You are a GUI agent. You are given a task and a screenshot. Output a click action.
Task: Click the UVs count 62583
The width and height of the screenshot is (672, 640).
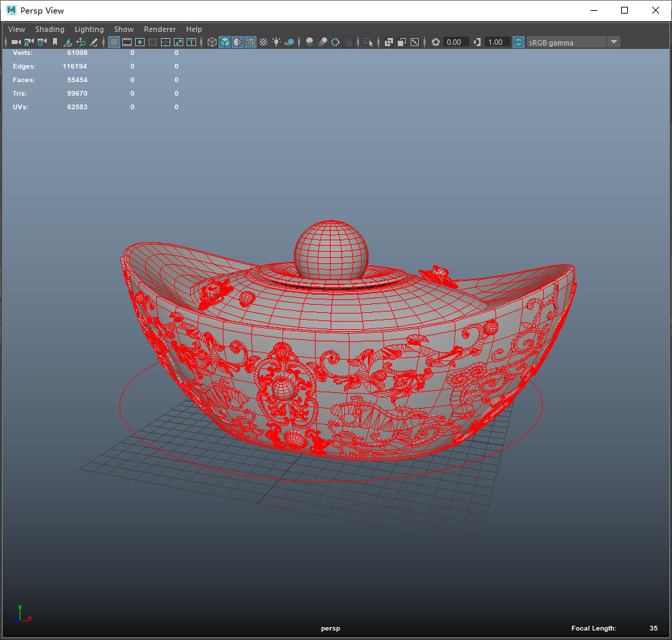coord(77,107)
